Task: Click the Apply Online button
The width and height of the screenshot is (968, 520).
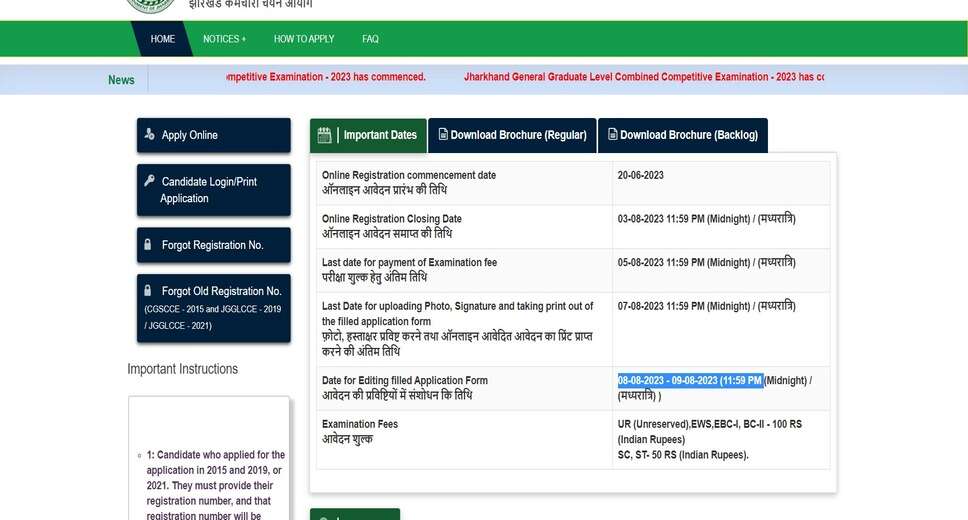Action: pyautogui.click(x=214, y=135)
